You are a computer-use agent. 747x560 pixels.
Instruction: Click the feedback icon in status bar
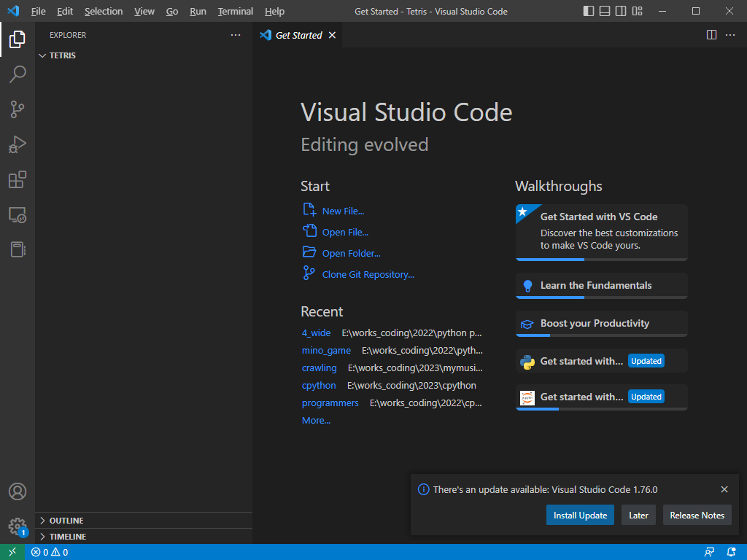pyautogui.click(x=709, y=553)
